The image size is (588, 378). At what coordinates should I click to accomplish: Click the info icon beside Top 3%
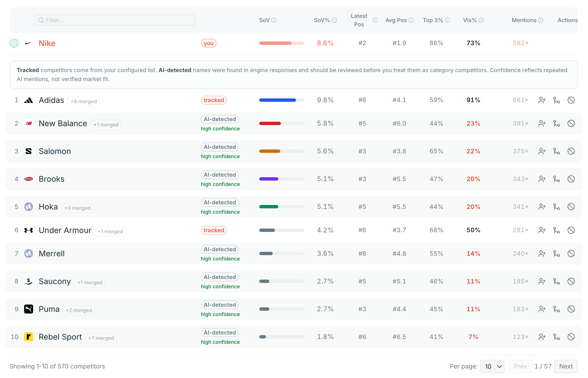(447, 20)
